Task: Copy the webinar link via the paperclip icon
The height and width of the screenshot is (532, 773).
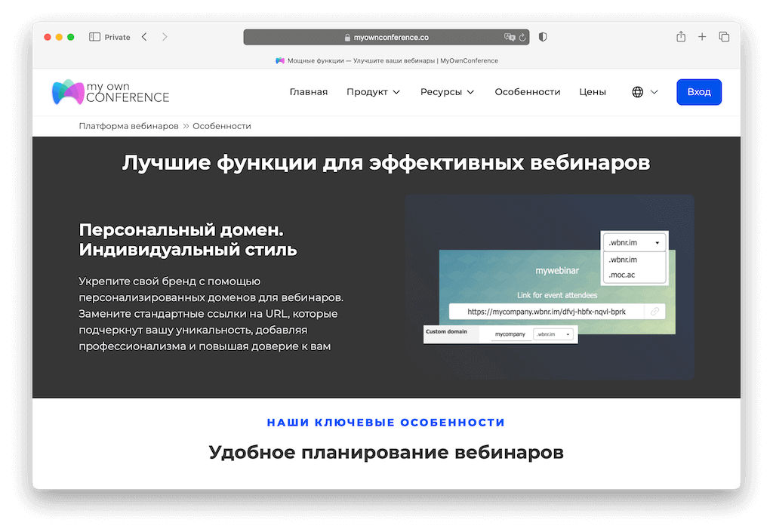Action: pos(654,311)
